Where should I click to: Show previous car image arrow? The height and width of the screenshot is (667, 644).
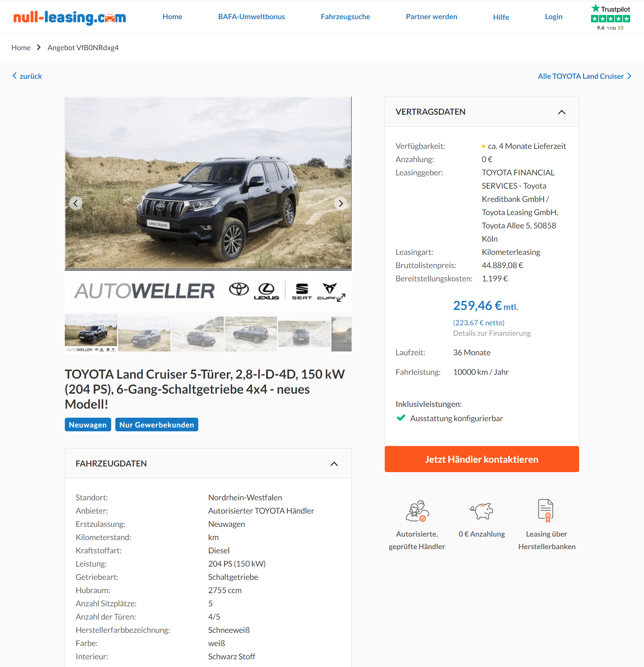click(x=76, y=203)
